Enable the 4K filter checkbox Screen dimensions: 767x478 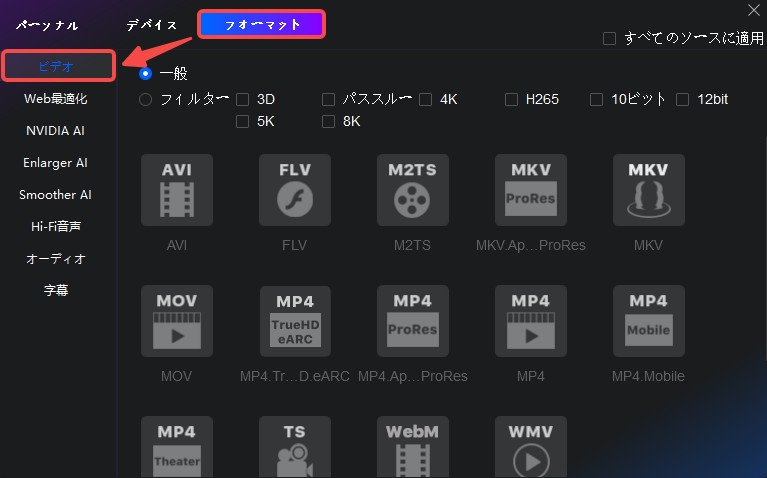pos(426,100)
